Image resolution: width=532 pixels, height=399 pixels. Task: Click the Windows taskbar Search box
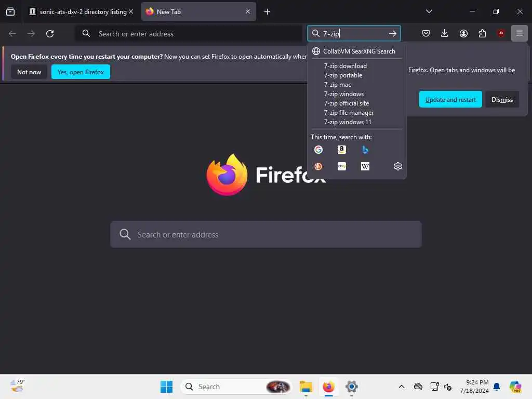[x=236, y=387]
